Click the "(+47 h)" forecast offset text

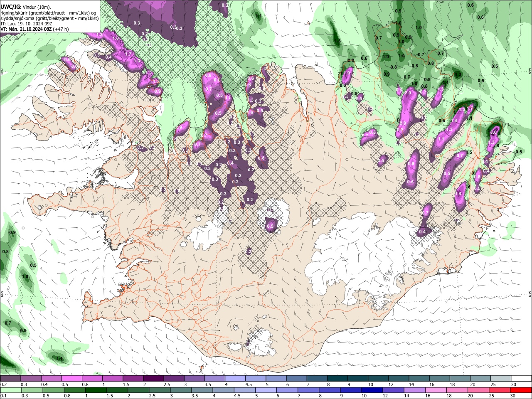pos(61,29)
